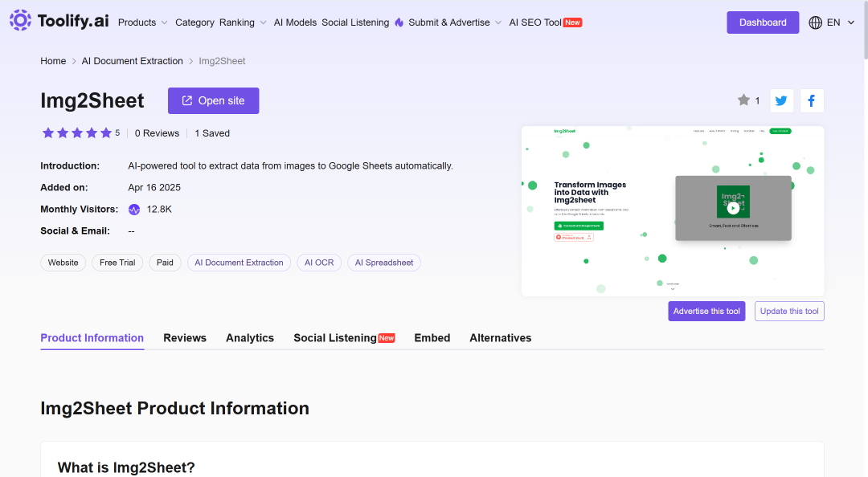This screenshot has width=868, height=477.
Task: Switch to the Social Listening tab
Action: coord(344,338)
